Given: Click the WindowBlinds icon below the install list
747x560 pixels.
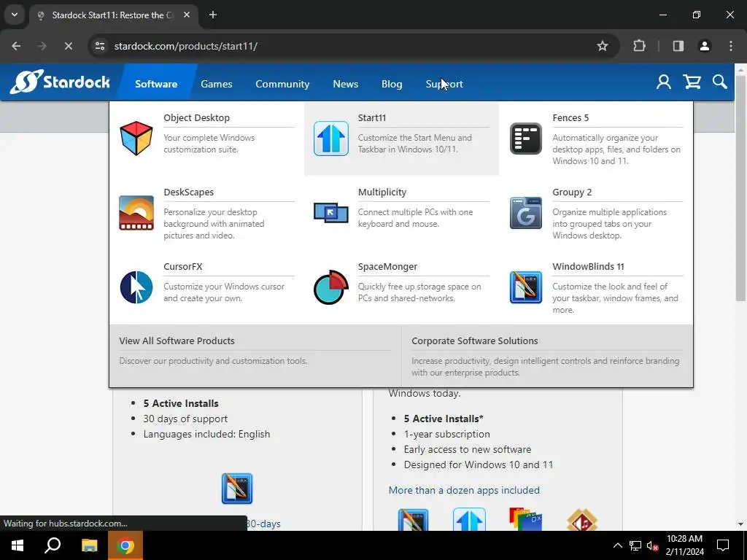Looking at the screenshot, I should click(237, 489).
